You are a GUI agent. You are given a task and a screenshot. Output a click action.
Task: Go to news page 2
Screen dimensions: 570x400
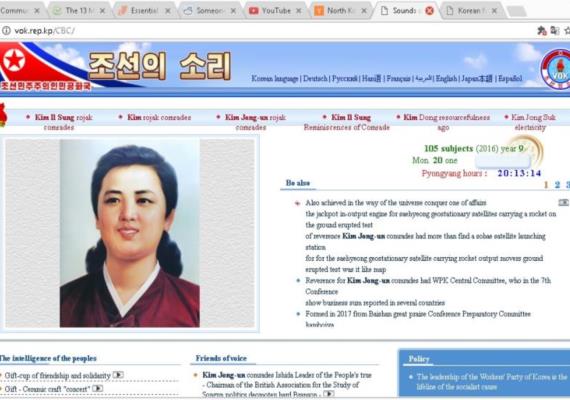(557, 185)
